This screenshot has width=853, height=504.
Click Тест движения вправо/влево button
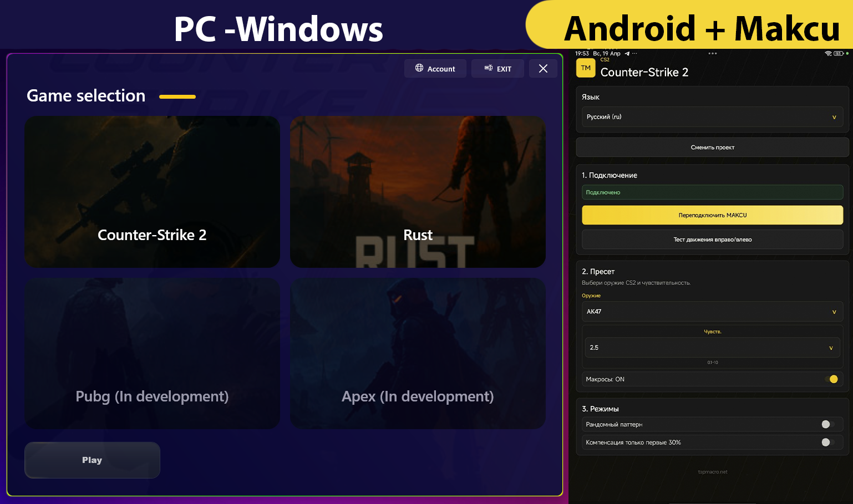[712, 240]
